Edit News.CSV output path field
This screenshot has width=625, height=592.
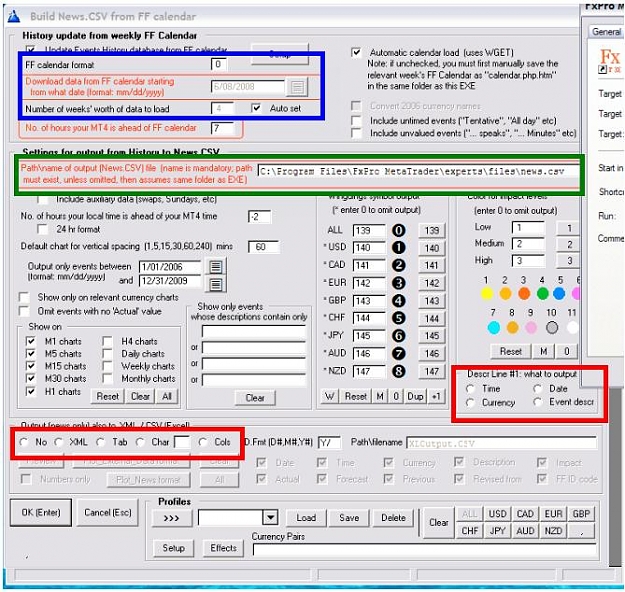coord(418,171)
